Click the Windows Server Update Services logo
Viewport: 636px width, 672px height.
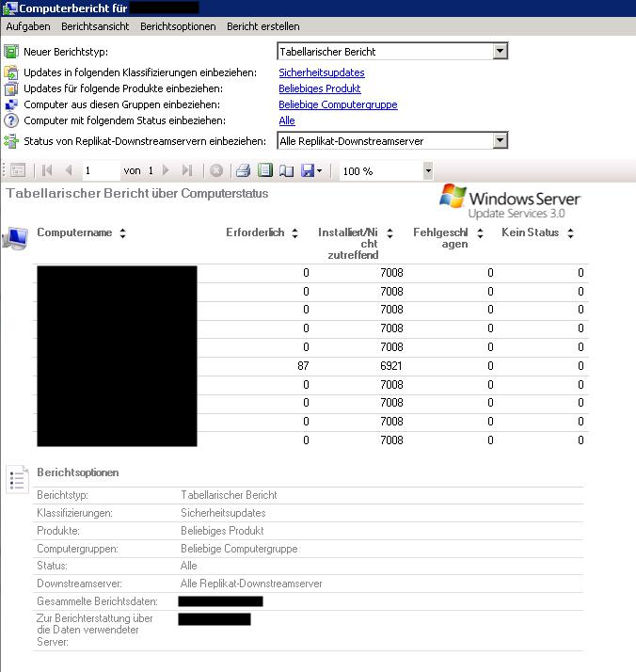[509, 201]
